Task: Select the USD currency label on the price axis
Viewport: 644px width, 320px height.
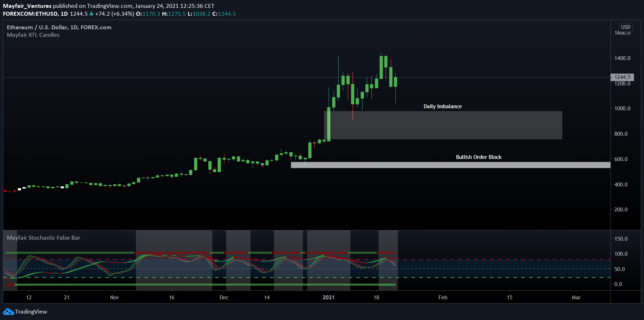Action: (625, 27)
